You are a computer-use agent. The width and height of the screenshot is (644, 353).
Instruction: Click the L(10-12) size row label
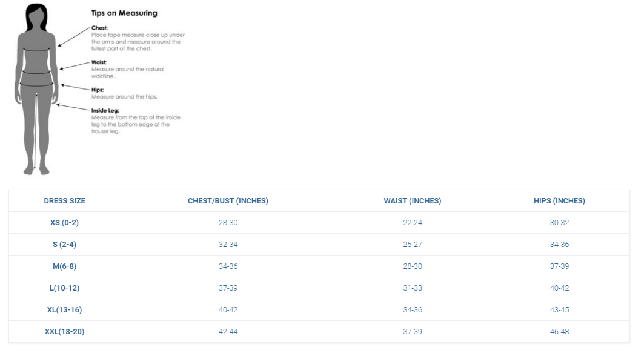[64, 288]
